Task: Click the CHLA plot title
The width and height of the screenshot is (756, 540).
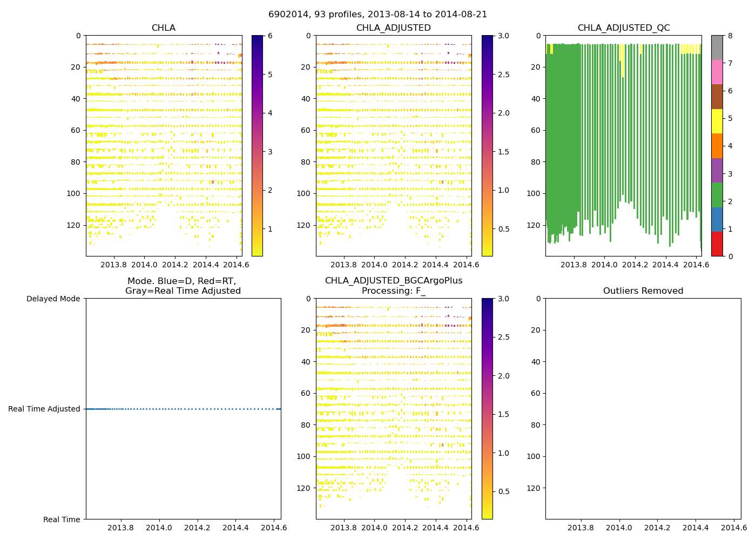Action: click(x=163, y=28)
